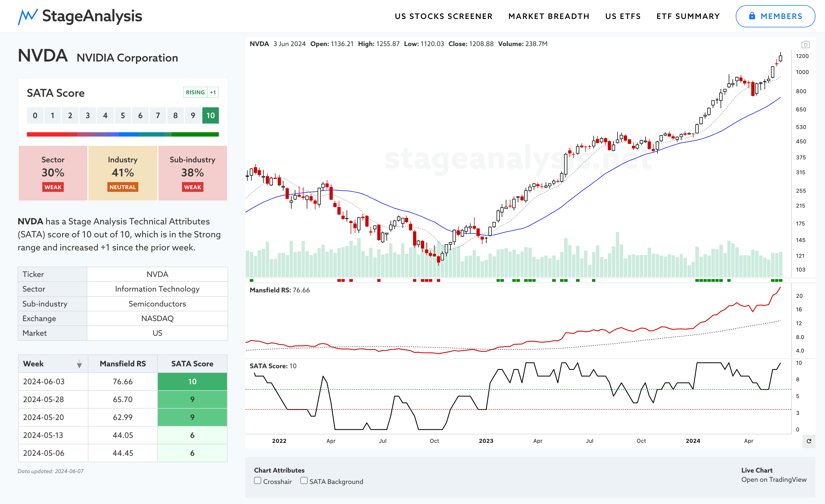Select the 2024-05-06 week cell
The width and height of the screenshot is (825, 504).
(53, 453)
